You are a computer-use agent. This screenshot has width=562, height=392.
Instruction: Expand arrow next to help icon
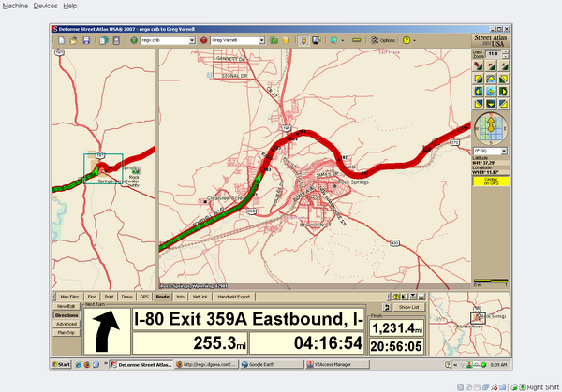415,41
